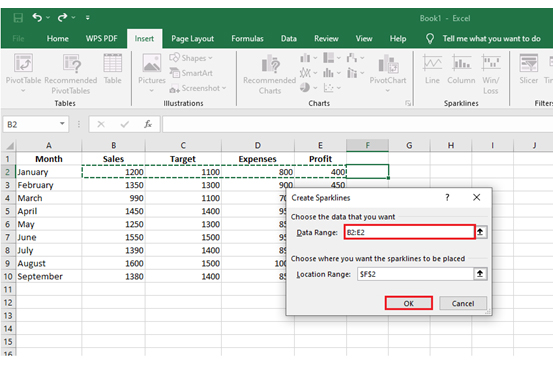Insert a Win/Loss sparkline
The height and width of the screenshot is (367, 553).
[x=491, y=74]
